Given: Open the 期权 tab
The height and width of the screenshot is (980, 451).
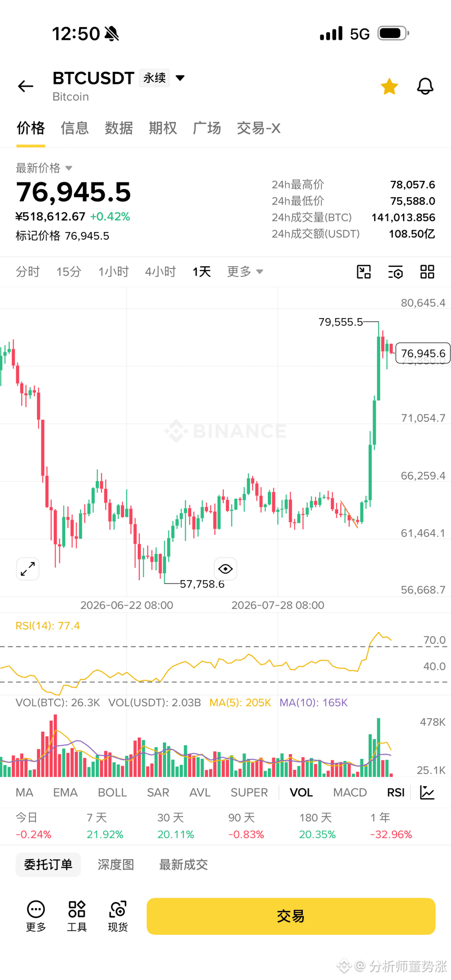Looking at the screenshot, I should tap(163, 128).
